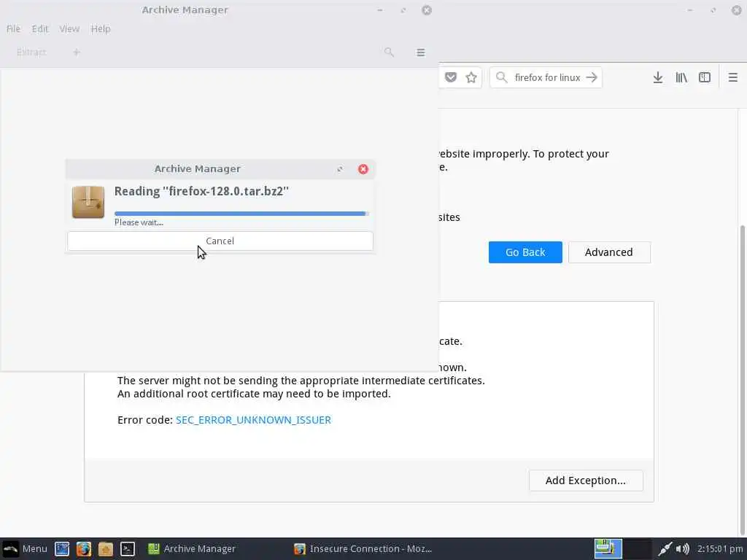Image resolution: width=747 pixels, height=560 pixels.
Task: Close the Reading progress dialog
Action: pos(363,169)
